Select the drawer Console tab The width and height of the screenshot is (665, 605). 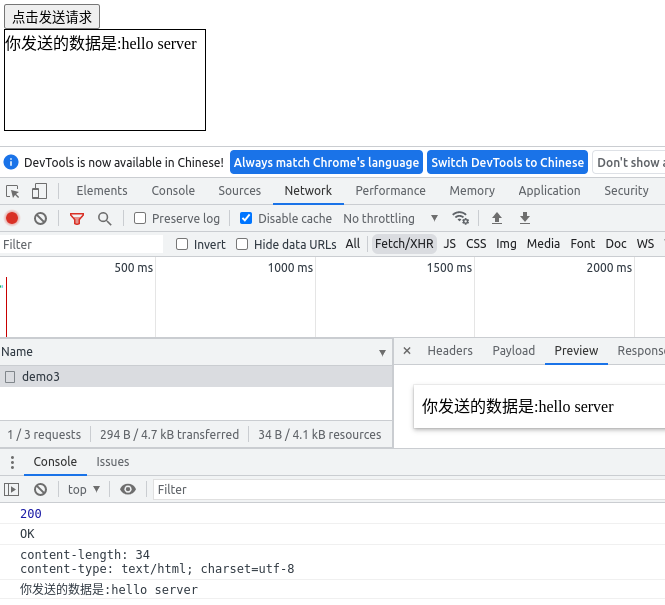[55, 462]
